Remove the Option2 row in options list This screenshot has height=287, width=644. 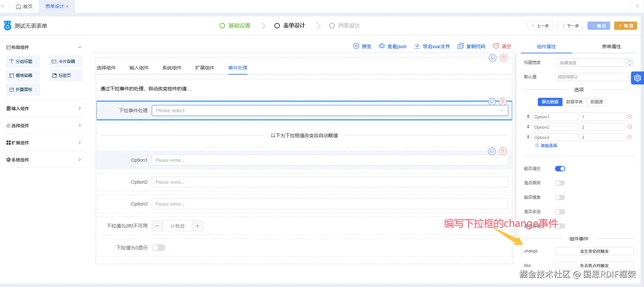[x=630, y=127]
